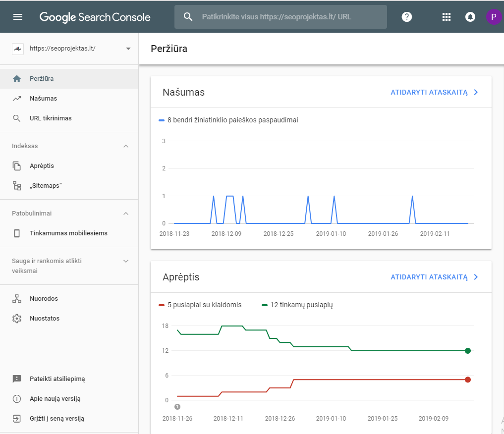This screenshot has width=504, height=434.
Task: Click the arrow next to Našumas report link
Action: pos(476,92)
